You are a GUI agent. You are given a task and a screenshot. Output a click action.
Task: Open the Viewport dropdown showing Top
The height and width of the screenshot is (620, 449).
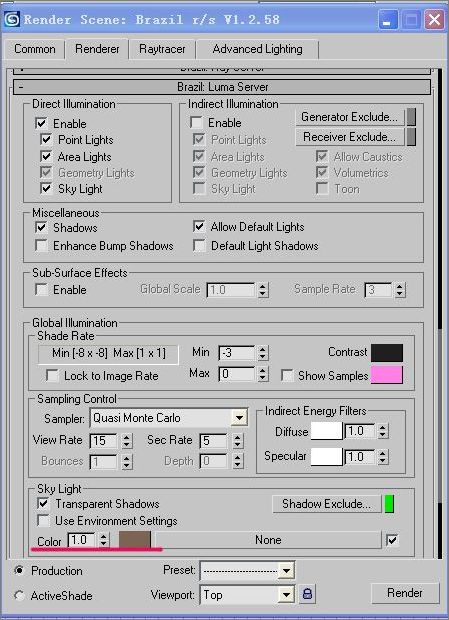tap(286, 594)
